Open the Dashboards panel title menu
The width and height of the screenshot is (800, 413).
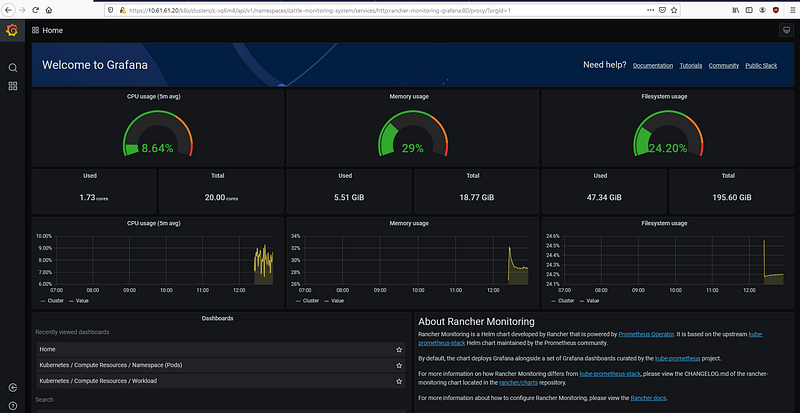point(217,319)
